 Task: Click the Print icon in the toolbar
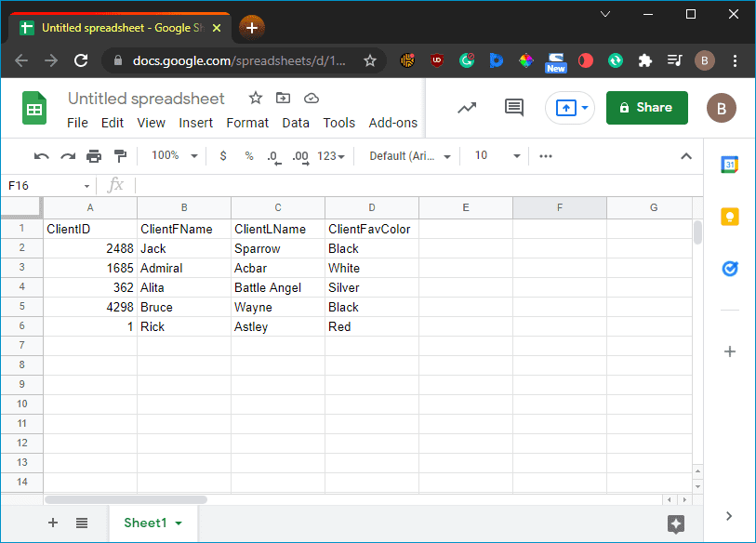point(93,155)
